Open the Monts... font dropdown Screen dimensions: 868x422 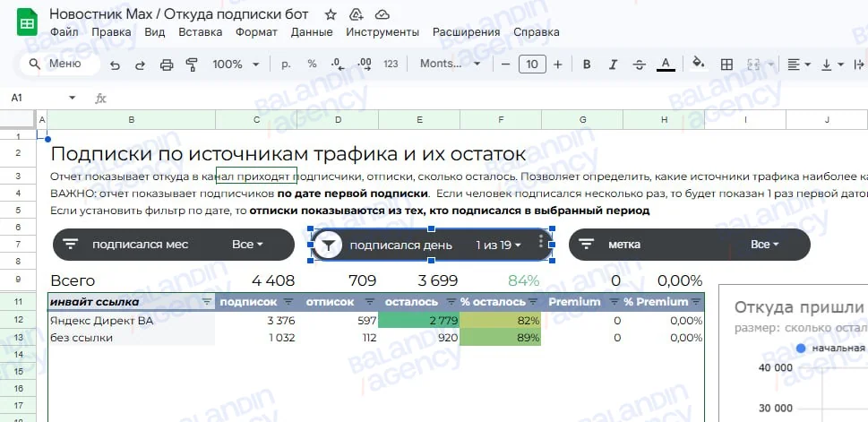(x=450, y=65)
